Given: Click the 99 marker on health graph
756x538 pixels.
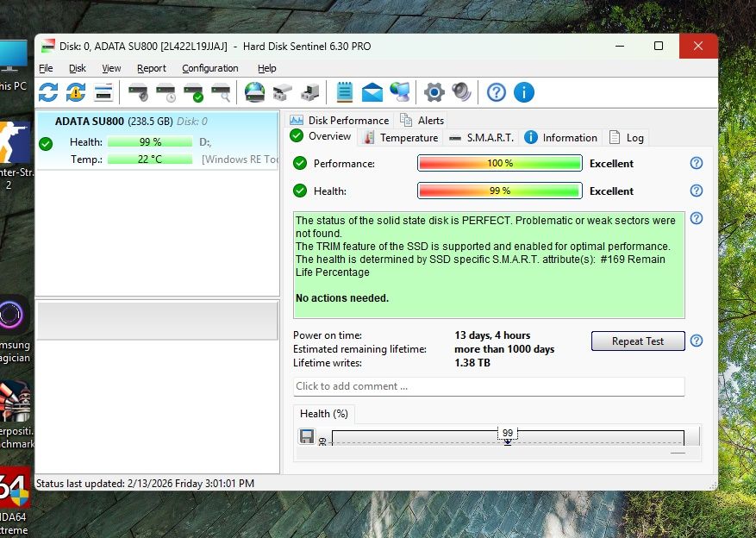Looking at the screenshot, I should coord(507,433).
